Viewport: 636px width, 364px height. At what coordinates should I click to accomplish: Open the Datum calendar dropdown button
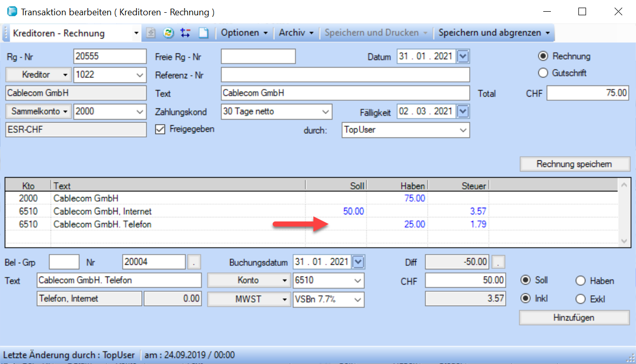tap(463, 57)
